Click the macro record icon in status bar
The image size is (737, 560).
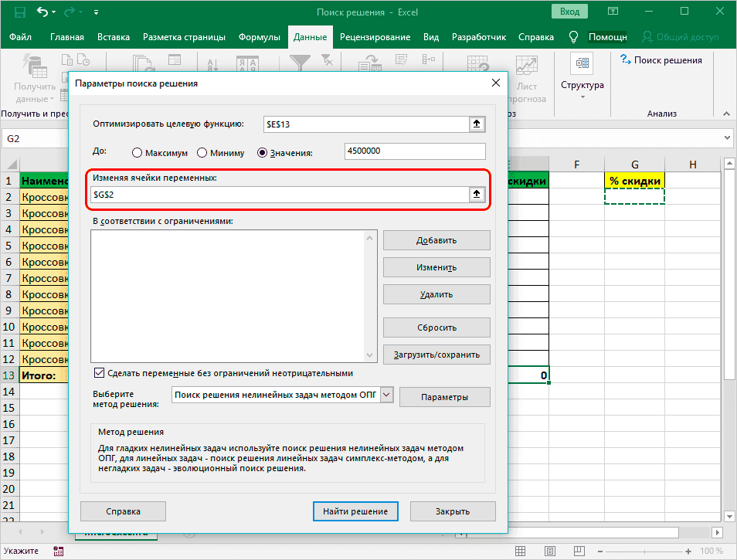pos(58,552)
